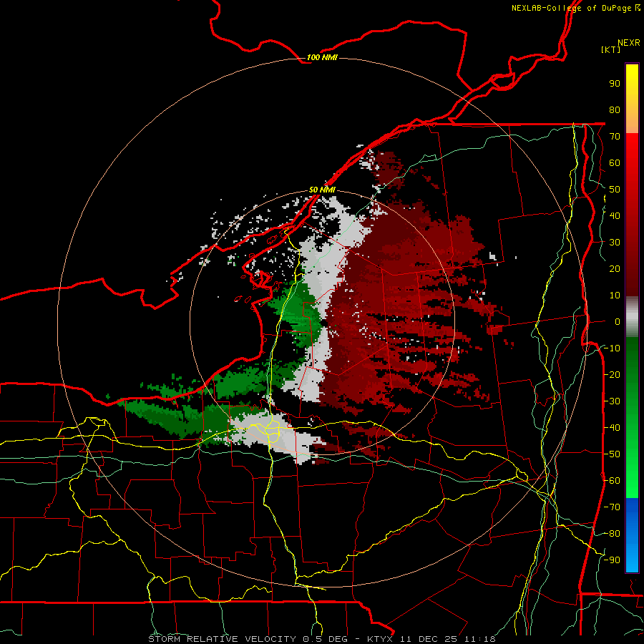
Task: Click the -50 value on velocity scale
Action: pyautogui.click(x=612, y=454)
